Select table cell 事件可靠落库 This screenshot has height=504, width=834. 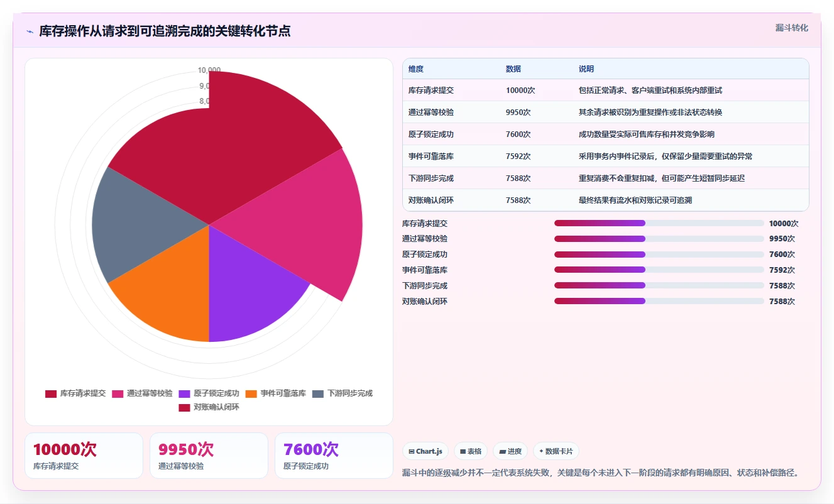pyautogui.click(x=431, y=156)
